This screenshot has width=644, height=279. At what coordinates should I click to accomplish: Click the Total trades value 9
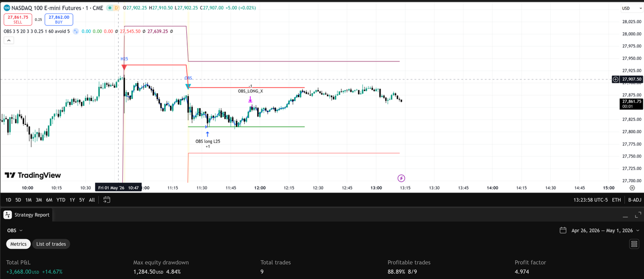262,271
